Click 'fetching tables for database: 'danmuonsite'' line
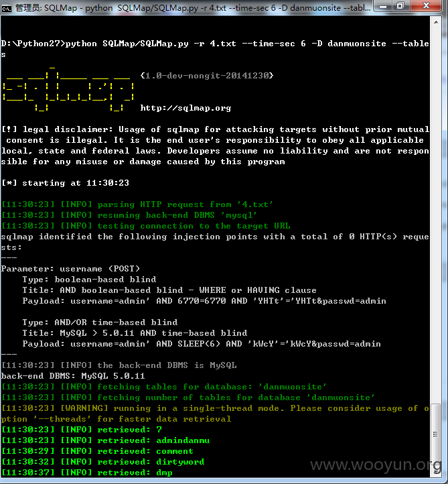448x484 pixels. click(x=164, y=387)
